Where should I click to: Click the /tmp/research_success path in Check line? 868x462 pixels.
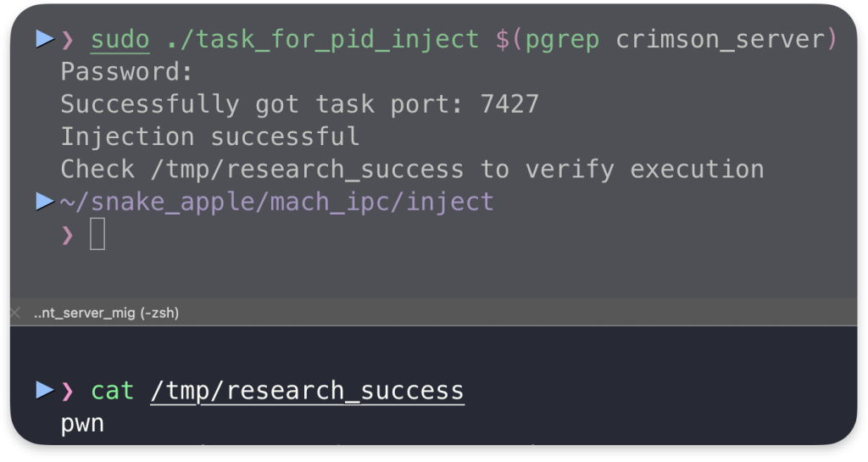(307, 170)
